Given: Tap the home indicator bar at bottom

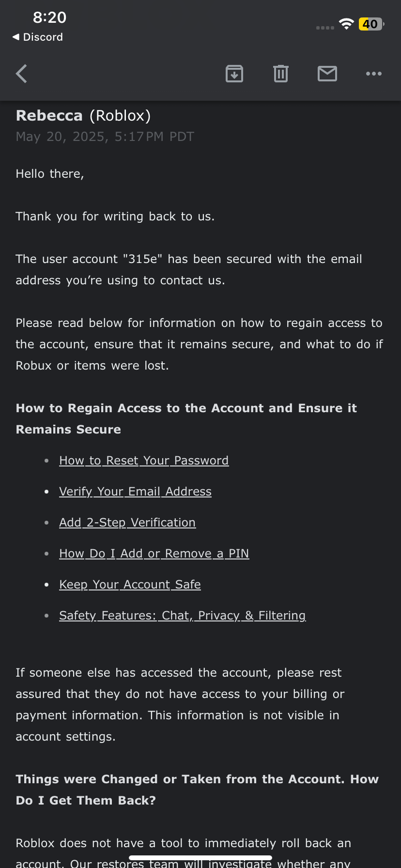Looking at the screenshot, I should pos(200,858).
